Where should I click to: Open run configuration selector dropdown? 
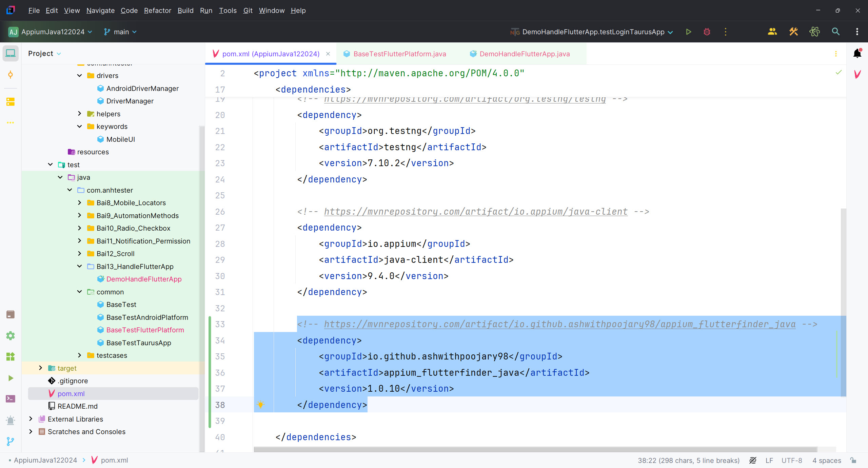[591, 32]
